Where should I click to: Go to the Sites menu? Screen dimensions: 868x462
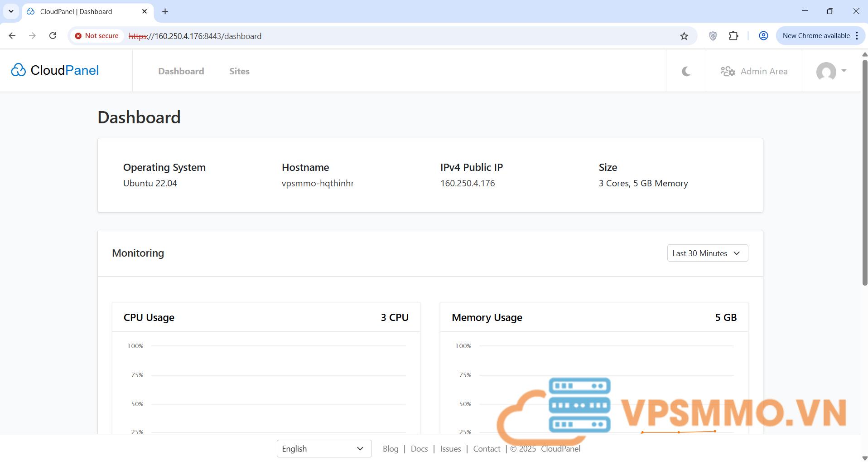[239, 71]
